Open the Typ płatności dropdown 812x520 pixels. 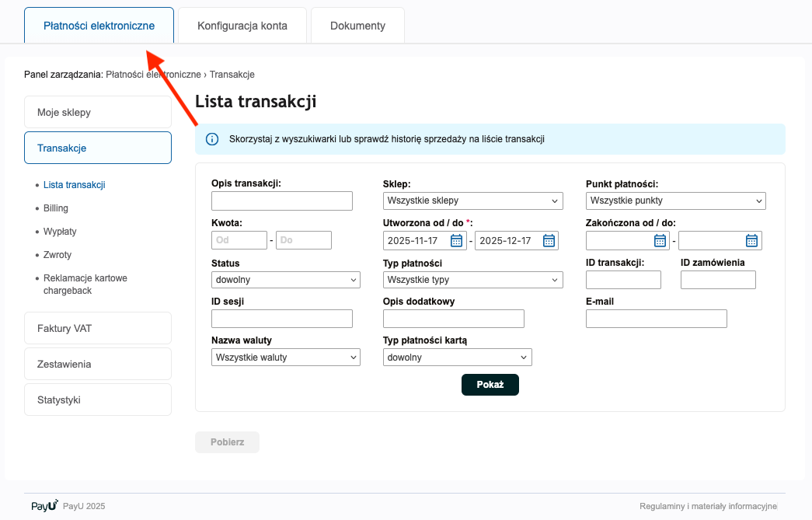point(472,280)
